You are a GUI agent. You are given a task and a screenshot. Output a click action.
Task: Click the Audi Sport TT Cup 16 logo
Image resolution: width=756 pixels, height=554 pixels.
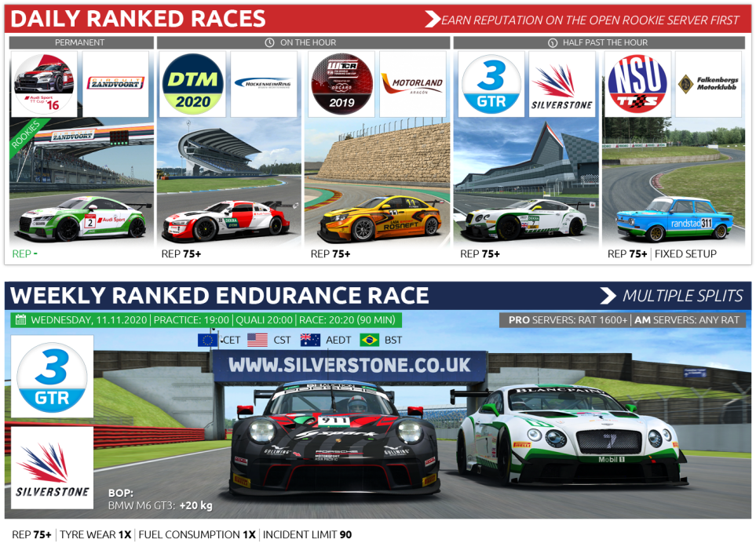[45, 84]
